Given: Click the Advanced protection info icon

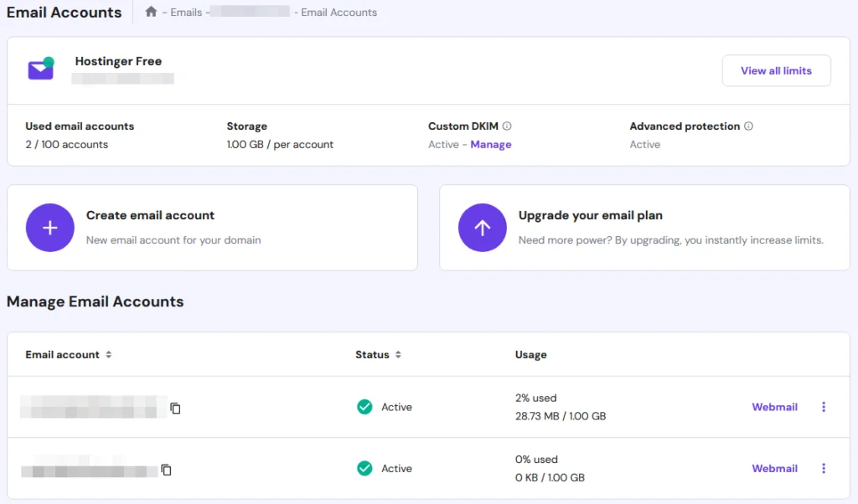Looking at the screenshot, I should pyautogui.click(x=750, y=126).
